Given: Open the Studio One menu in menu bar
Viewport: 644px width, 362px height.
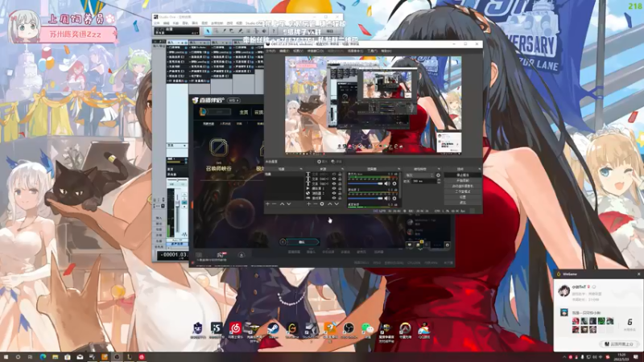Looking at the screenshot, I should tap(252, 23).
